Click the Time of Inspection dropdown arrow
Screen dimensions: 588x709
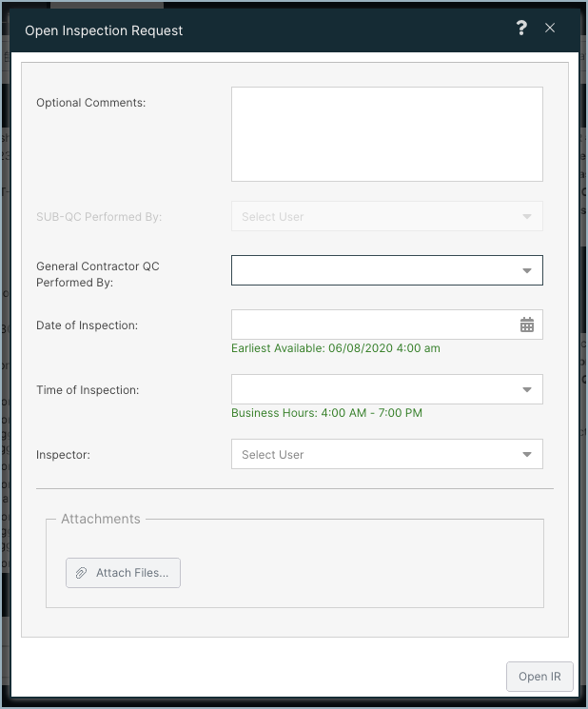(527, 389)
